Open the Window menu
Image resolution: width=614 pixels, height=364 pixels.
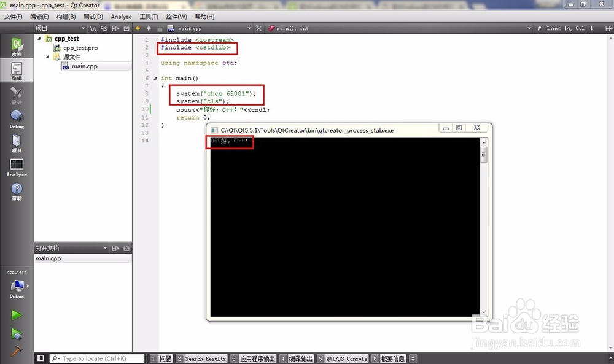[x=176, y=17]
